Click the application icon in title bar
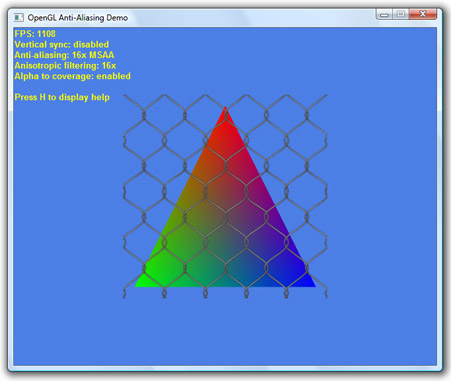 [19, 17]
